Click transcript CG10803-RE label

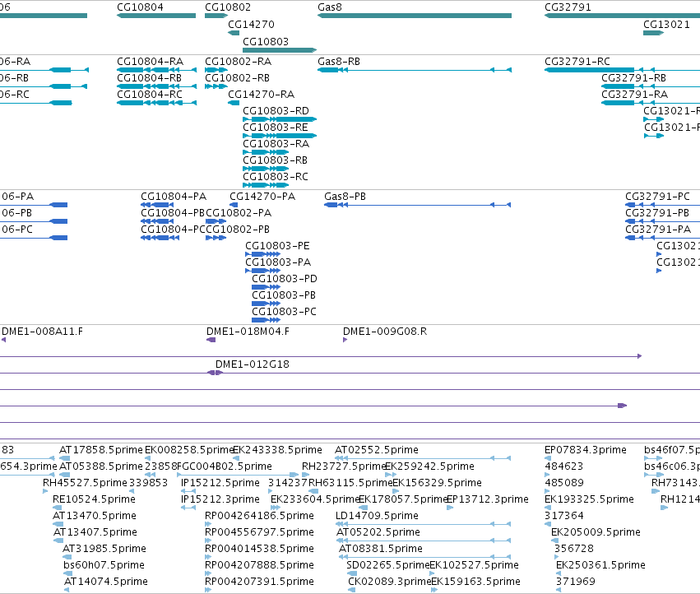(x=276, y=128)
